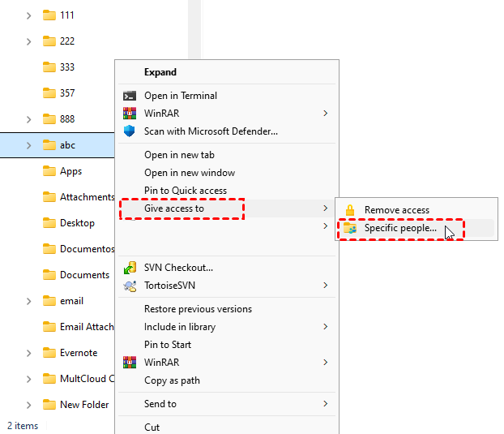Choose Open in new tab
The height and width of the screenshot is (434, 504).
coord(179,155)
